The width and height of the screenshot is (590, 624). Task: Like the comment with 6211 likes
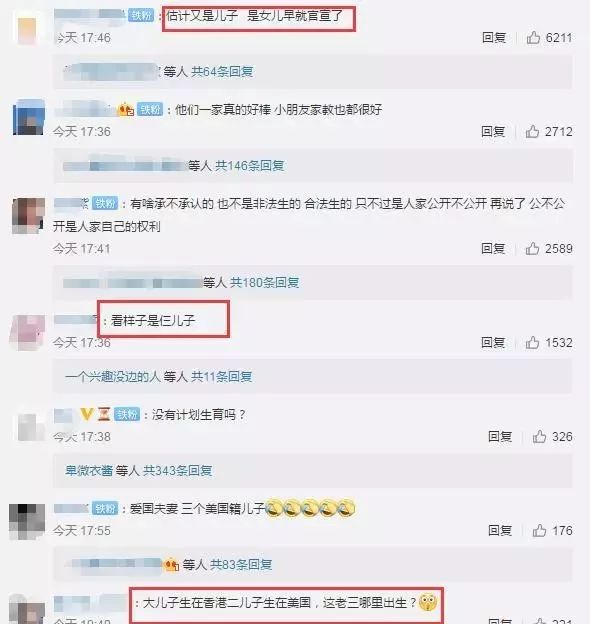(533, 37)
